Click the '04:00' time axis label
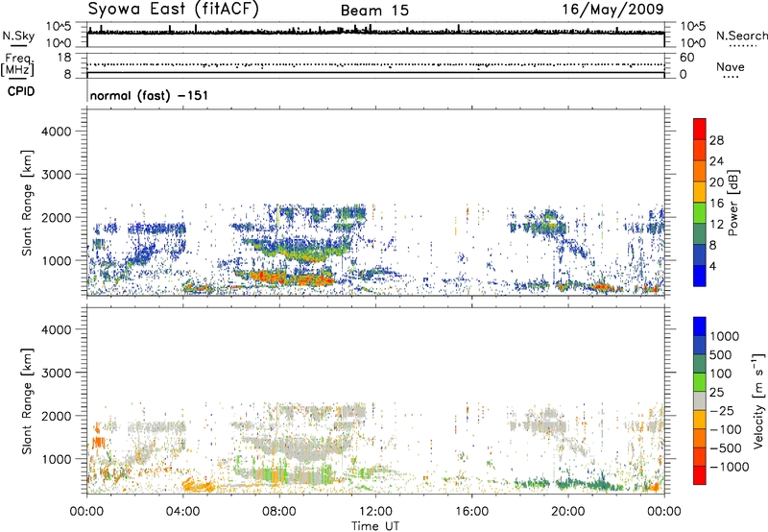The width and height of the screenshot is (768, 532). (183, 512)
